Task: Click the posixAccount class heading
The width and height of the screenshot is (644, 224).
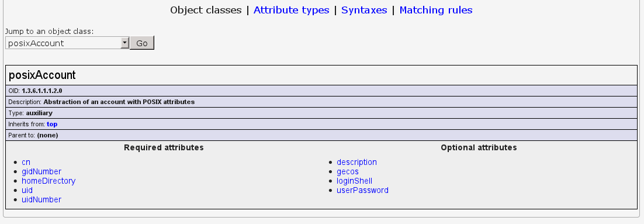Action: (42, 75)
